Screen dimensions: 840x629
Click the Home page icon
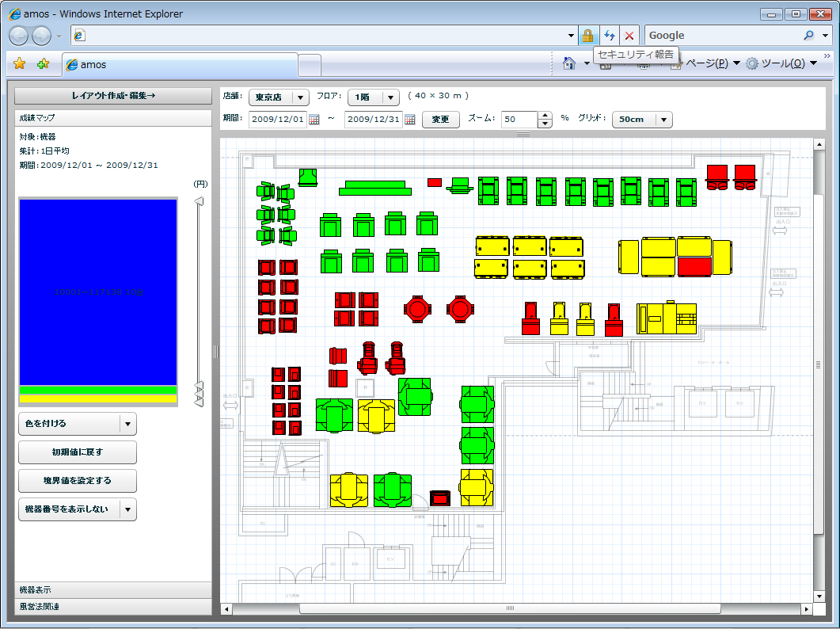(569, 63)
